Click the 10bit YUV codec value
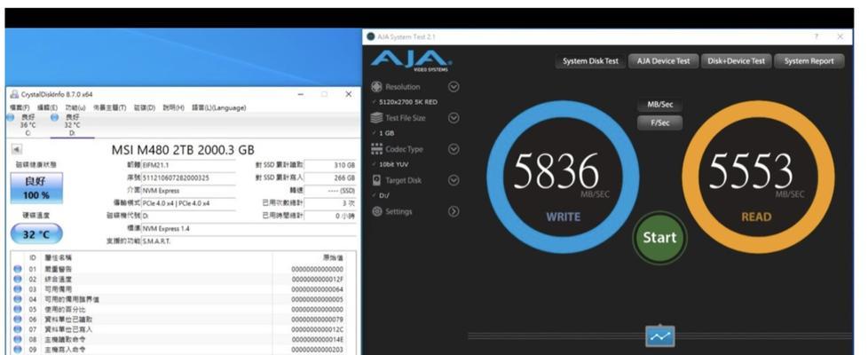Image resolution: width=868 pixels, height=355 pixels. pos(394,164)
